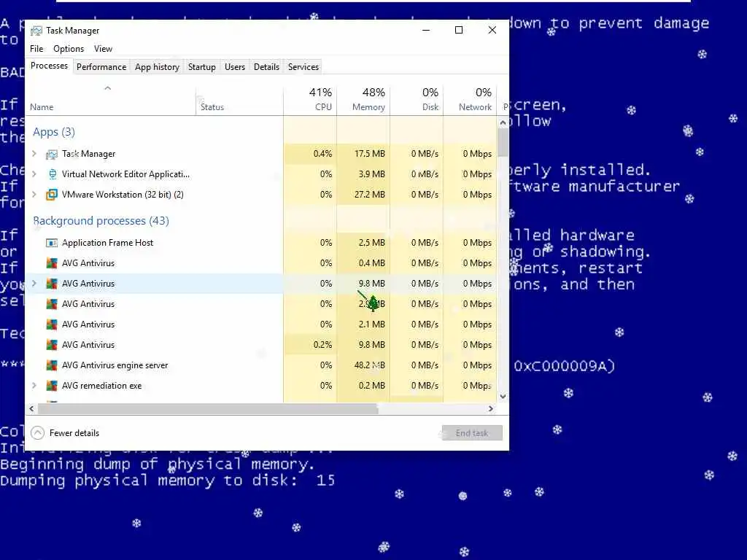Click the Task Manager app row icon

tap(52, 154)
